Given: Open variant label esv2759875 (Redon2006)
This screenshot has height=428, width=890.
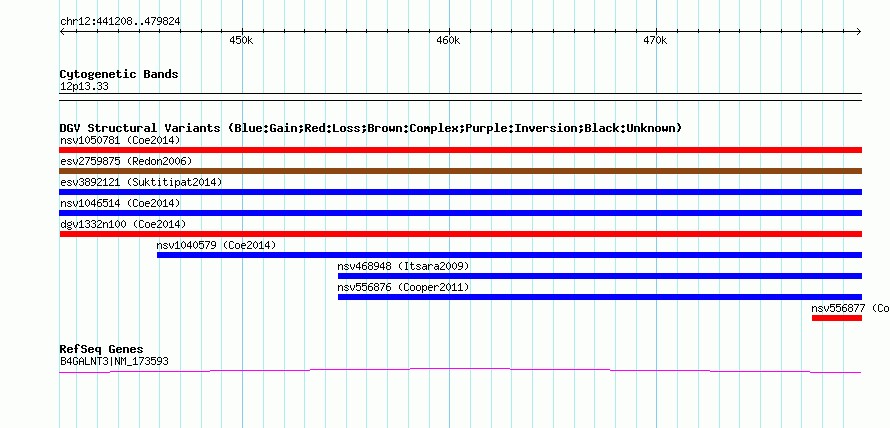Looking at the screenshot, I should 126,161.
